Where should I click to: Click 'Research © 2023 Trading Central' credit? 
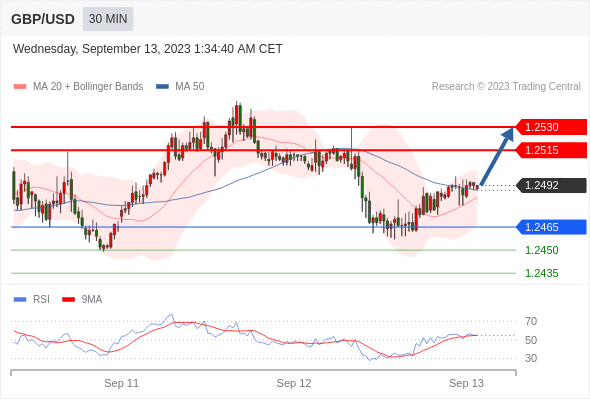pyautogui.click(x=506, y=87)
